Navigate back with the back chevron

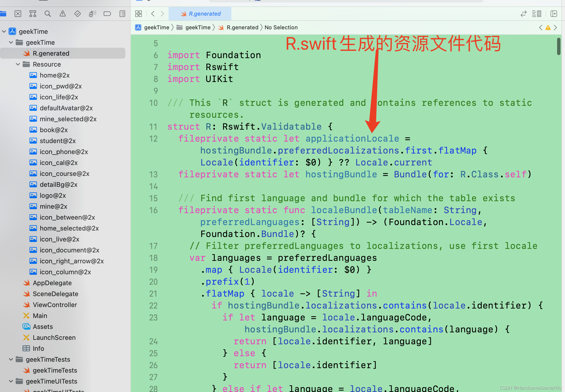click(153, 14)
